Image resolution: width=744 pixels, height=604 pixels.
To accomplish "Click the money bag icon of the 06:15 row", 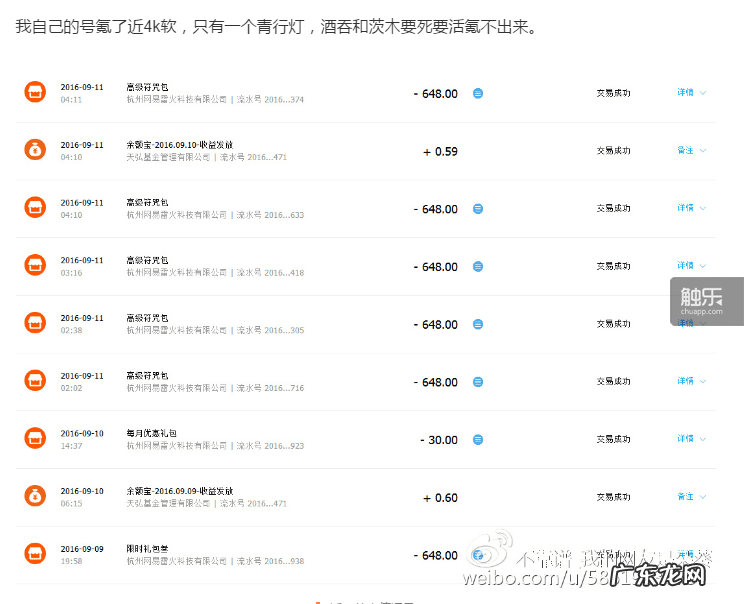I will click(35, 496).
